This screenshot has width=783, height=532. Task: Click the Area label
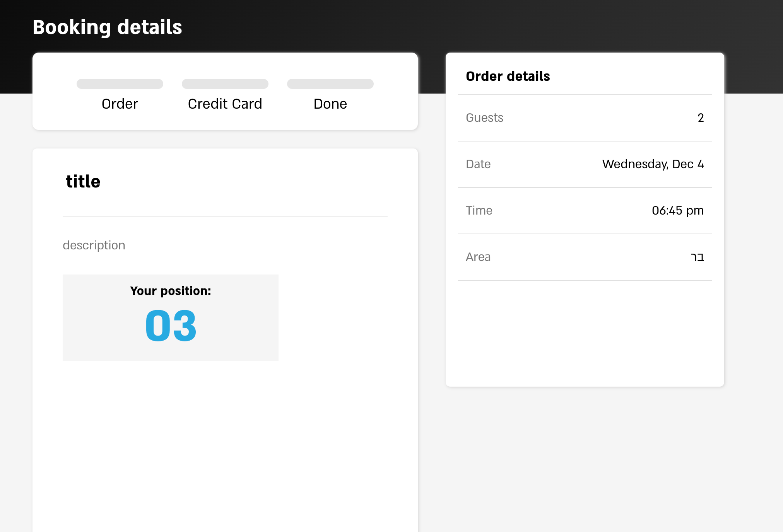coord(478,257)
